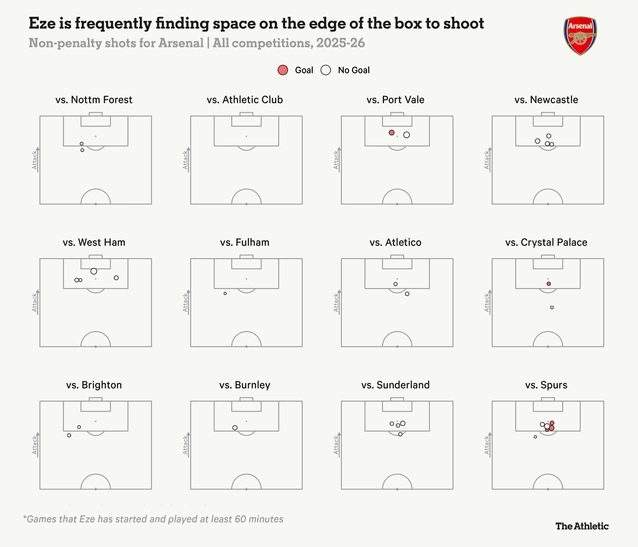
Task: Click the footnote about games Eze started
Action: [x=153, y=519]
